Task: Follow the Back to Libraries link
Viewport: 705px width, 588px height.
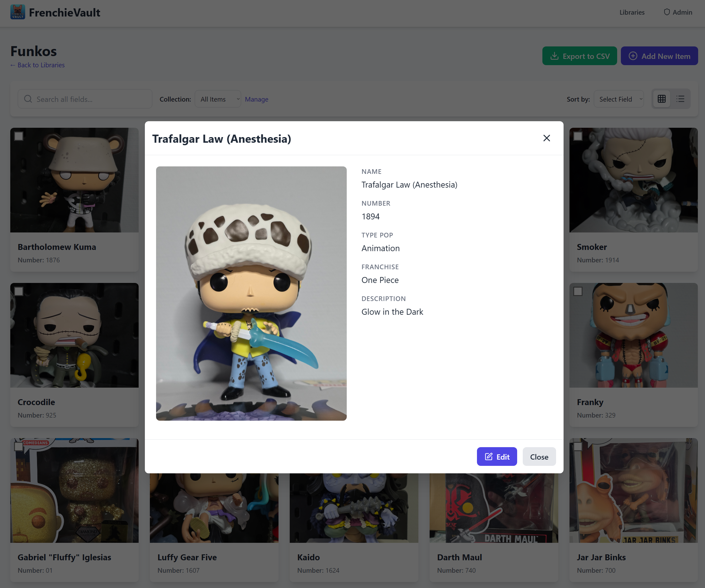Action: pyautogui.click(x=38, y=65)
